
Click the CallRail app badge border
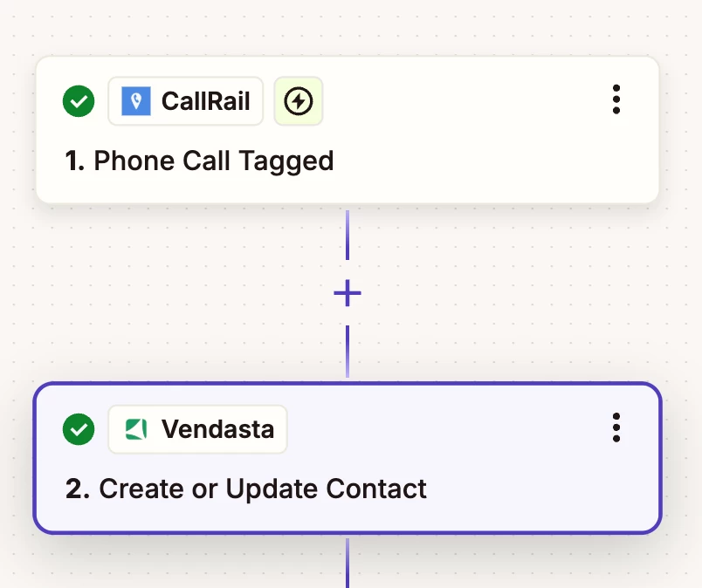pyautogui.click(x=185, y=101)
